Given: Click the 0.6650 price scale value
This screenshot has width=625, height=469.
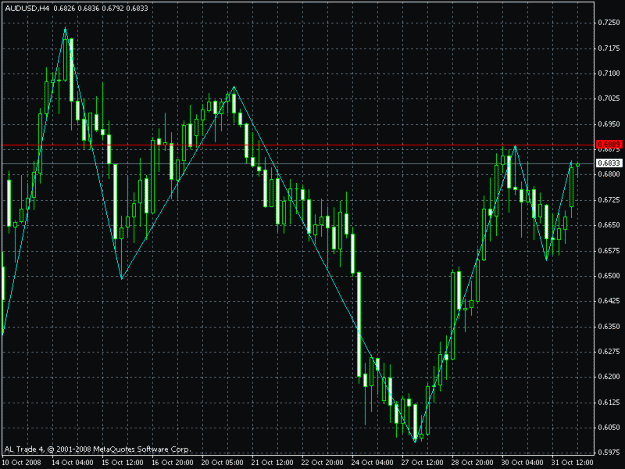Looking at the screenshot, I should point(609,225).
